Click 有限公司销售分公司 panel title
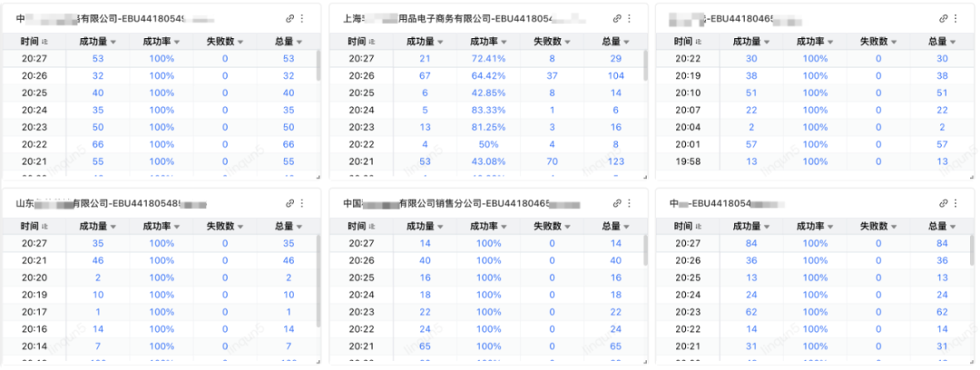 pyautogui.click(x=461, y=203)
